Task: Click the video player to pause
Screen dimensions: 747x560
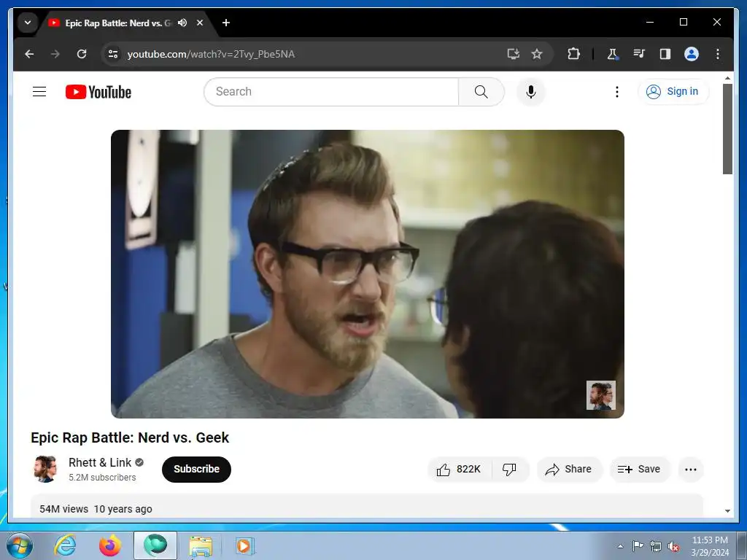Action: [368, 274]
